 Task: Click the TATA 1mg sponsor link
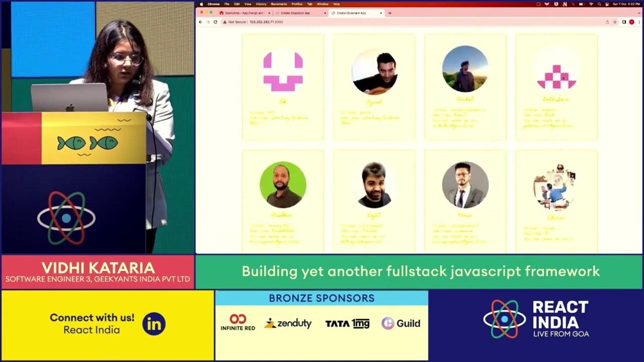coord(347,323)
